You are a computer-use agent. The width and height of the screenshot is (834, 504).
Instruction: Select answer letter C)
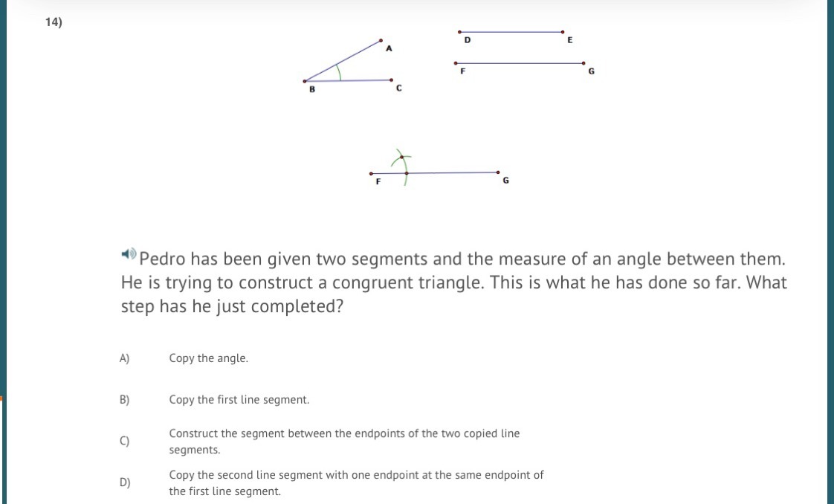coord(124,442)
